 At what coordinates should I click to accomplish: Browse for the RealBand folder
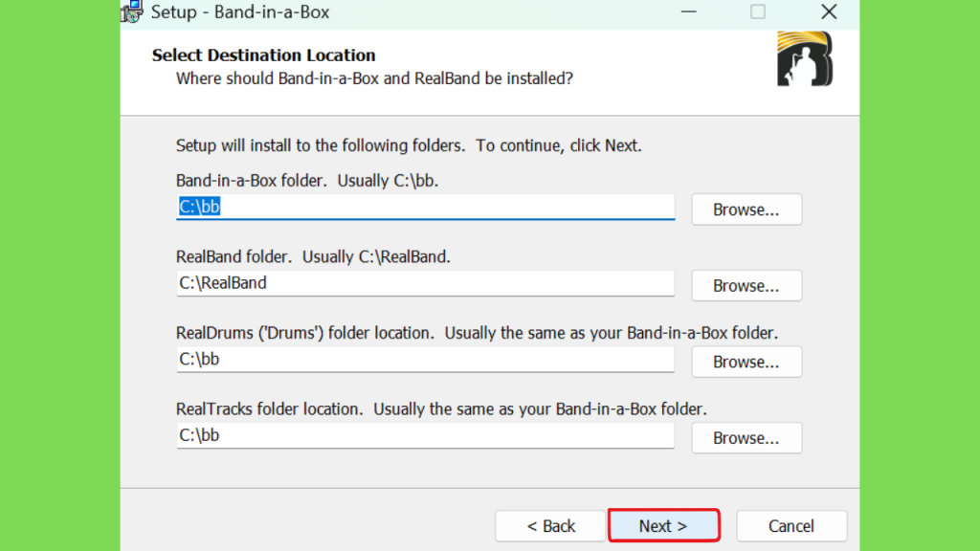pyautogui.click(x=746, y=286)
